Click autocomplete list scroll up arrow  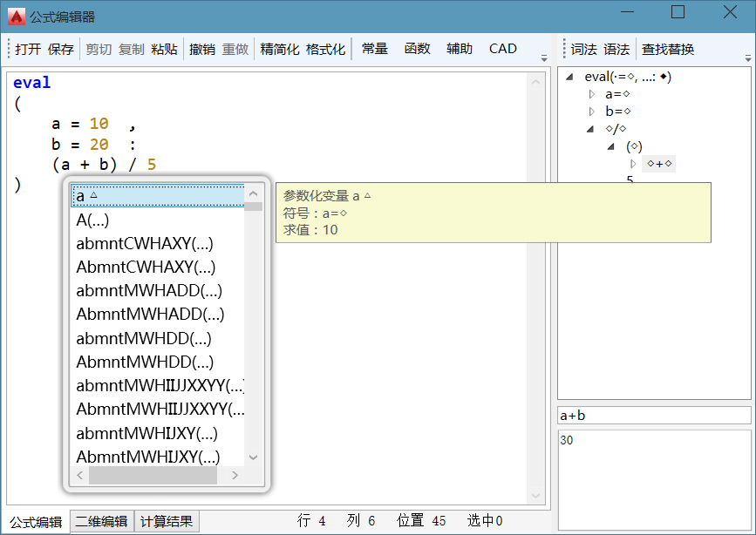tap(253, 193)
